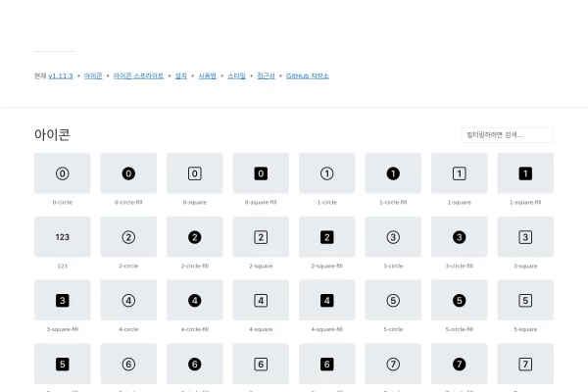588x392 pixels.
Task: Click the 2-square icon tile
Action: click(x=261, y=237)
